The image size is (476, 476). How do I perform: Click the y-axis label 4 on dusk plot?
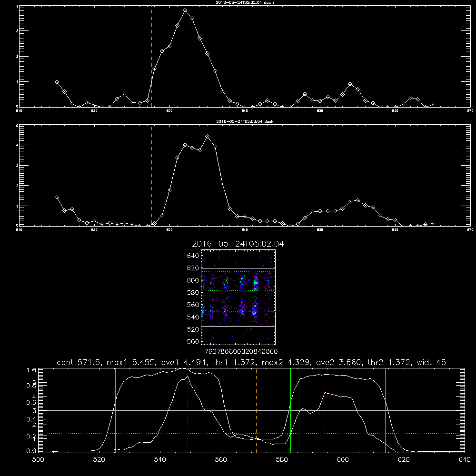click(x=17, y=145)
